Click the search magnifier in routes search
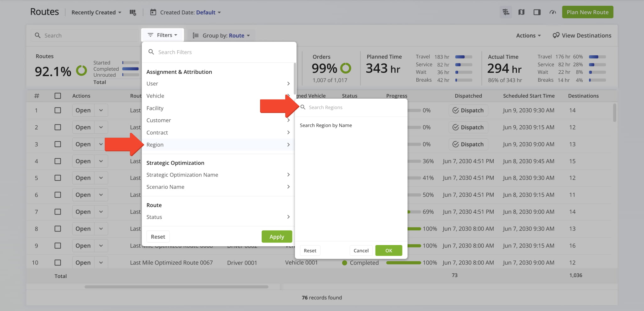The width and height of the screenshot is (644, 311). tap(38, 35)
